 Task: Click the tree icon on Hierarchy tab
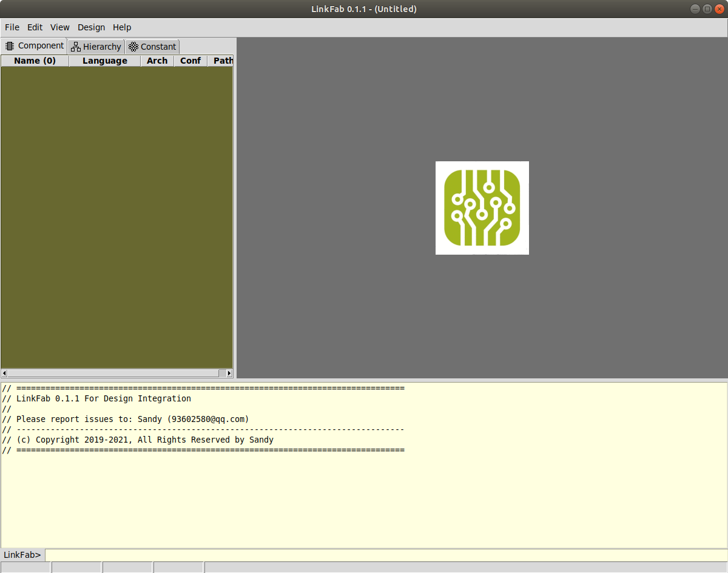pos(76,47)
